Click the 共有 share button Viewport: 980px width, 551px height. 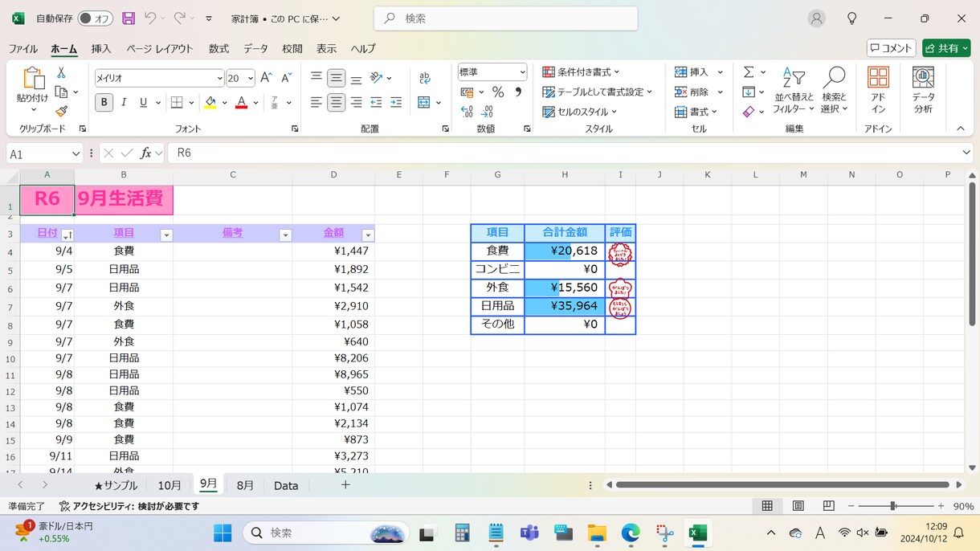tap(946, 48)
